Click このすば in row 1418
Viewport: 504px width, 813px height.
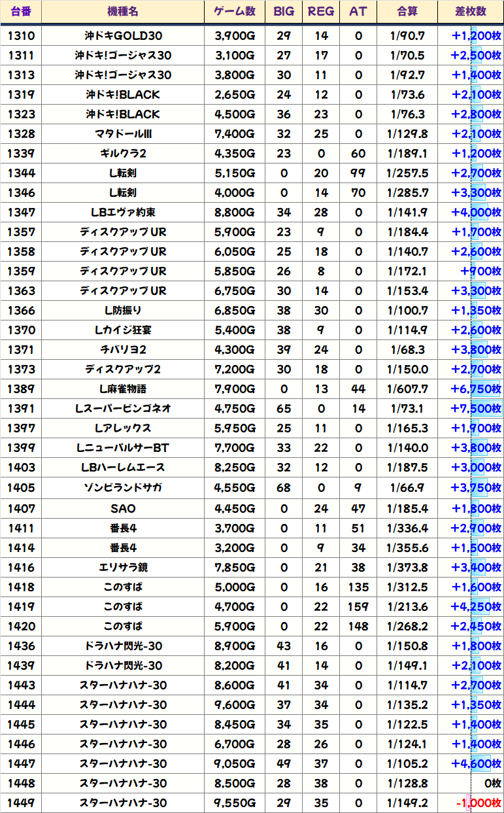(x=123, y=587)
